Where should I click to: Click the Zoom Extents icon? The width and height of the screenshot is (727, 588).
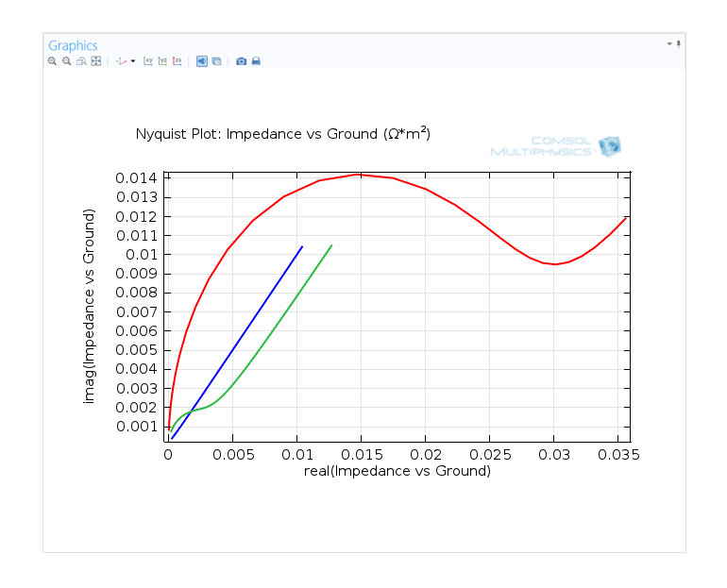[95, 61]
